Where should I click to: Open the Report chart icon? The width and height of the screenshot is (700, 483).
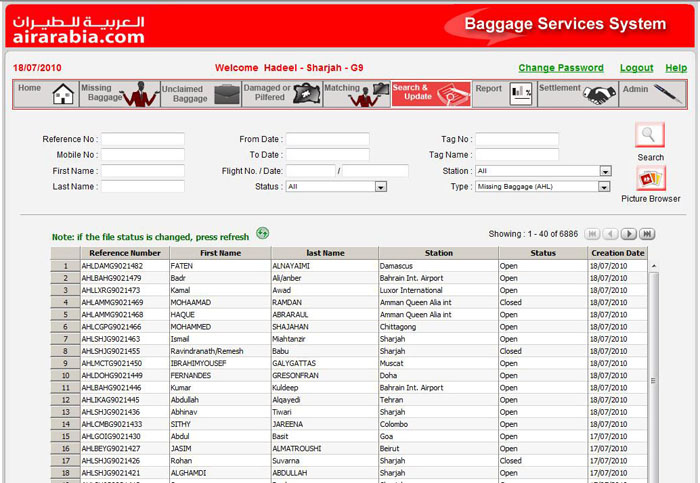pyautogui.click(x=521, y=94)
